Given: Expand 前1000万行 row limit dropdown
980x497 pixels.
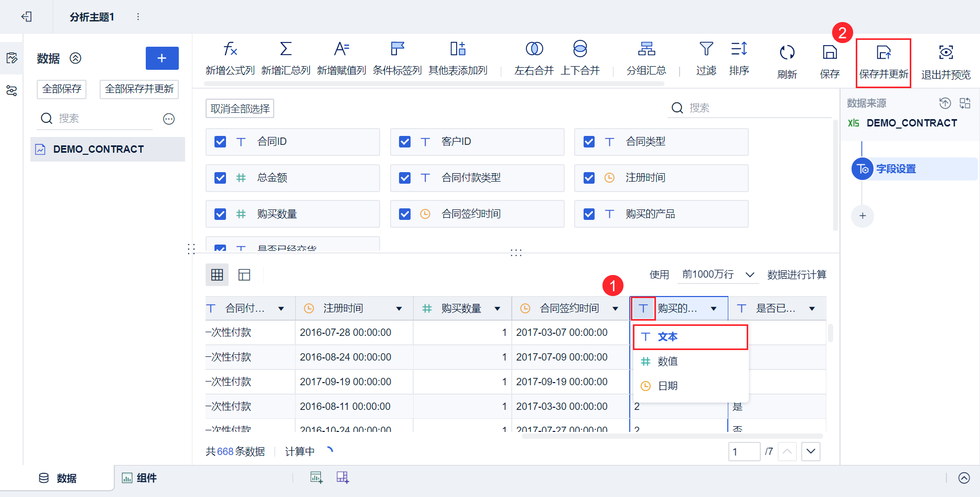Looking at the screenshot, I should [x=718, y=274].
